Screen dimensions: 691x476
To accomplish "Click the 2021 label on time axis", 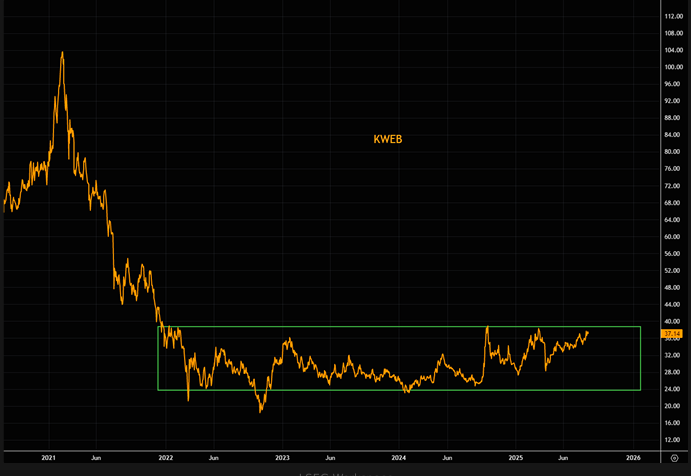I will click(49, 457).
